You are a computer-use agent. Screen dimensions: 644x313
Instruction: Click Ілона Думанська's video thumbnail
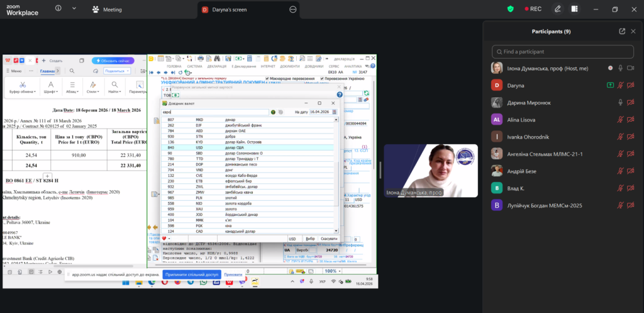(x=430, y=171)
